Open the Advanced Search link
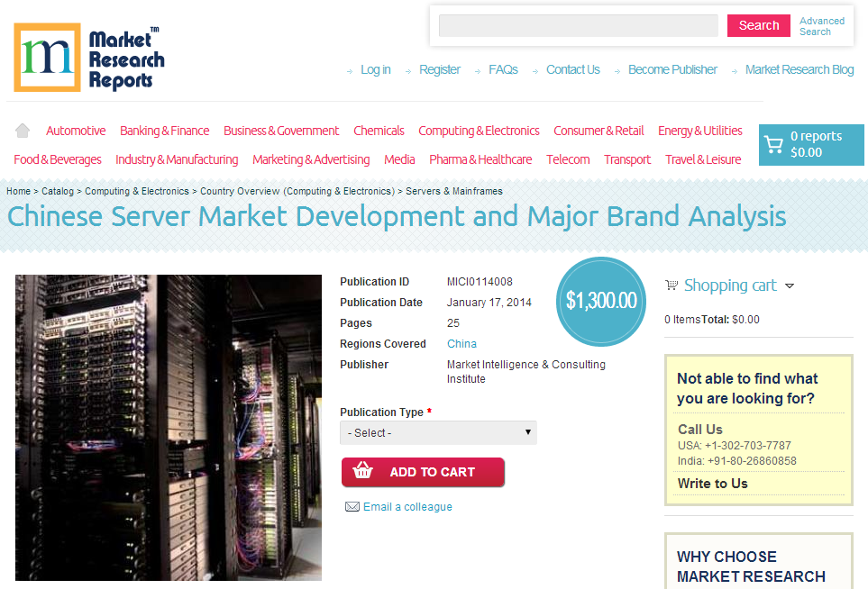868x589 pixels. 821,26
